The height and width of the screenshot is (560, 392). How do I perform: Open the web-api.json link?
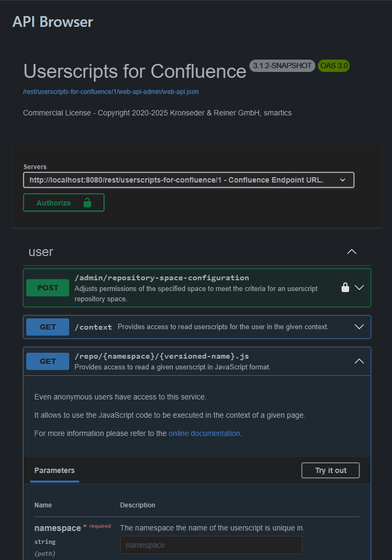(111, 92)
